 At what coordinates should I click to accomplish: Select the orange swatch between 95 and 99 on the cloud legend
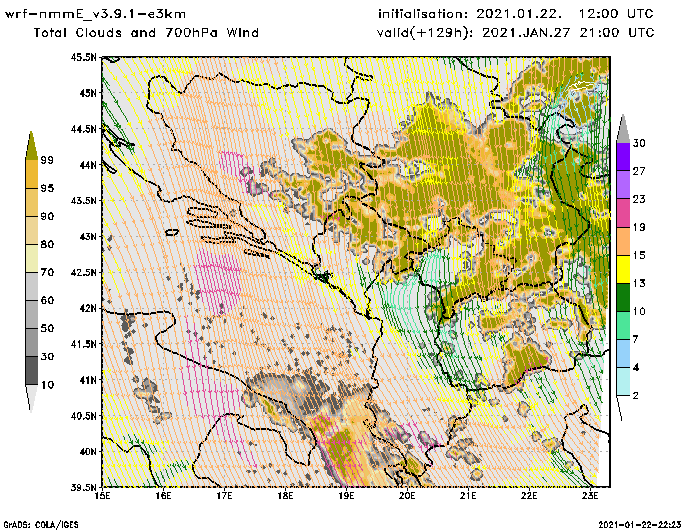click(32, 174)
